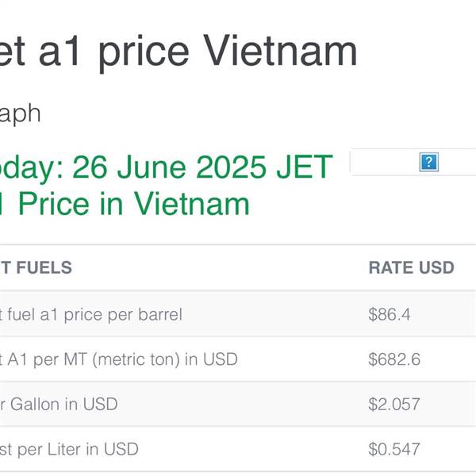Click the word 'June' in the green heading
This screenshot has height=476, width=476.
click(x=152, y=167)
